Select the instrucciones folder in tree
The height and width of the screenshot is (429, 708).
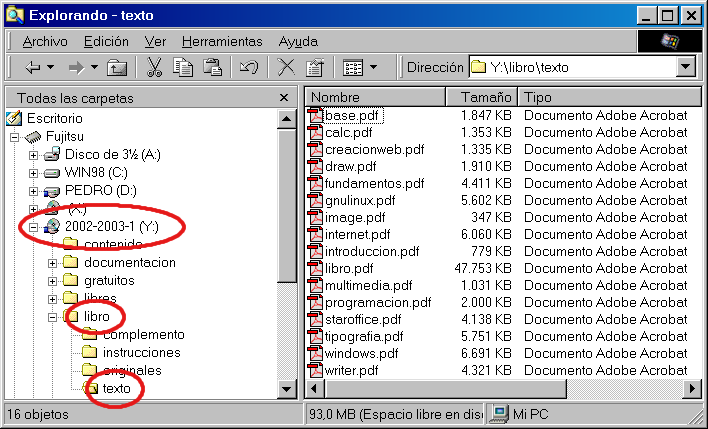click(x=141, y=352)
